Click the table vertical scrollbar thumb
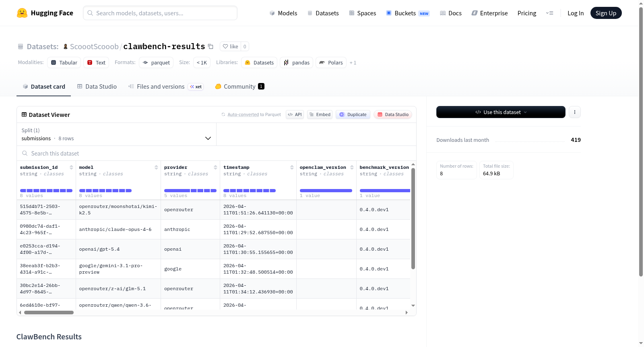644x347 pixels. click(x=413, y=218)
